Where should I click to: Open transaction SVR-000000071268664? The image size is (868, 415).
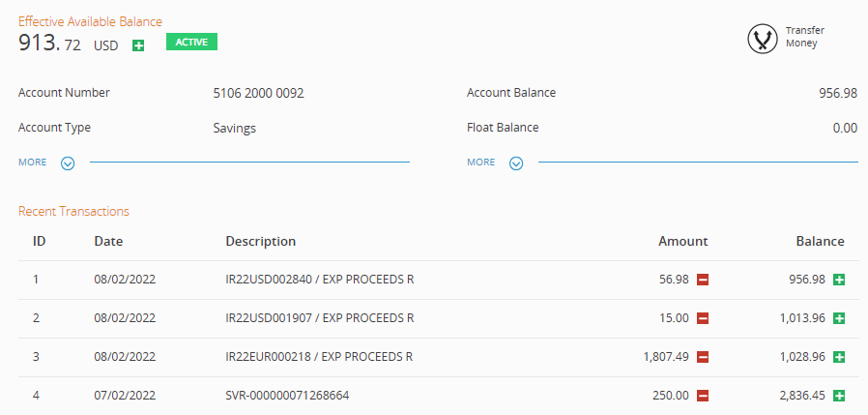coord(287,396)
